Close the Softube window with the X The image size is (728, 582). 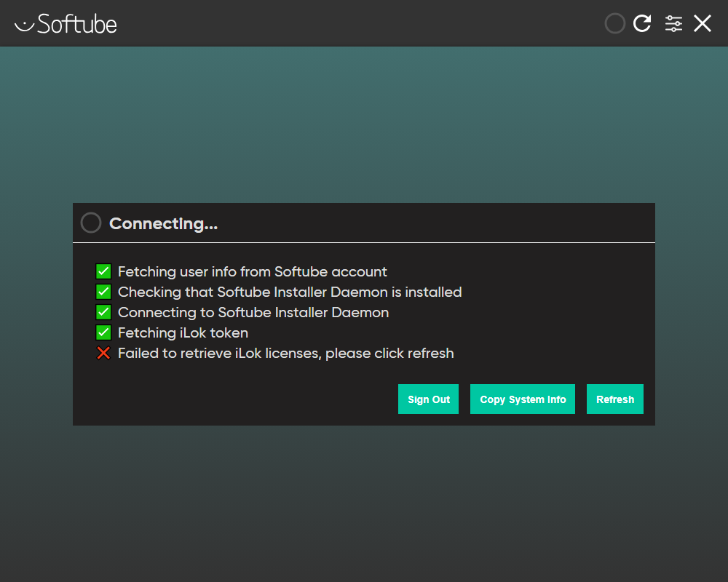(x=703, y=23)
